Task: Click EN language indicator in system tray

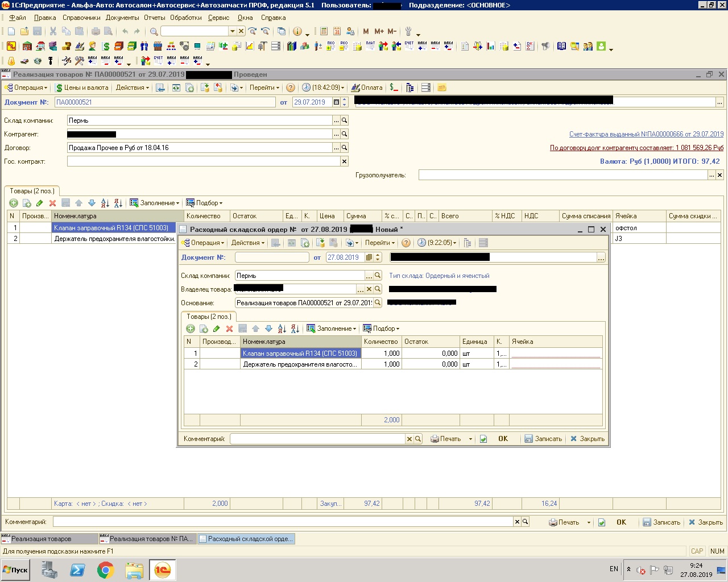Action: (614, 569)
